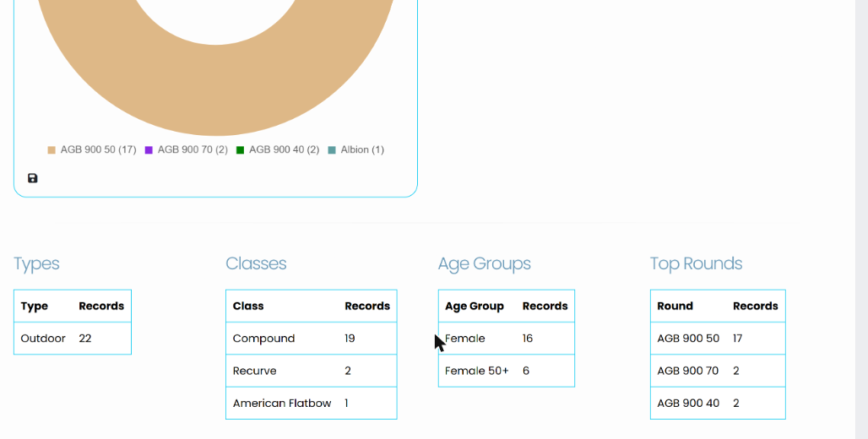Screen dimensions: 868x439
Task: Click the value 16 for Female
Action: pos(528,339)
